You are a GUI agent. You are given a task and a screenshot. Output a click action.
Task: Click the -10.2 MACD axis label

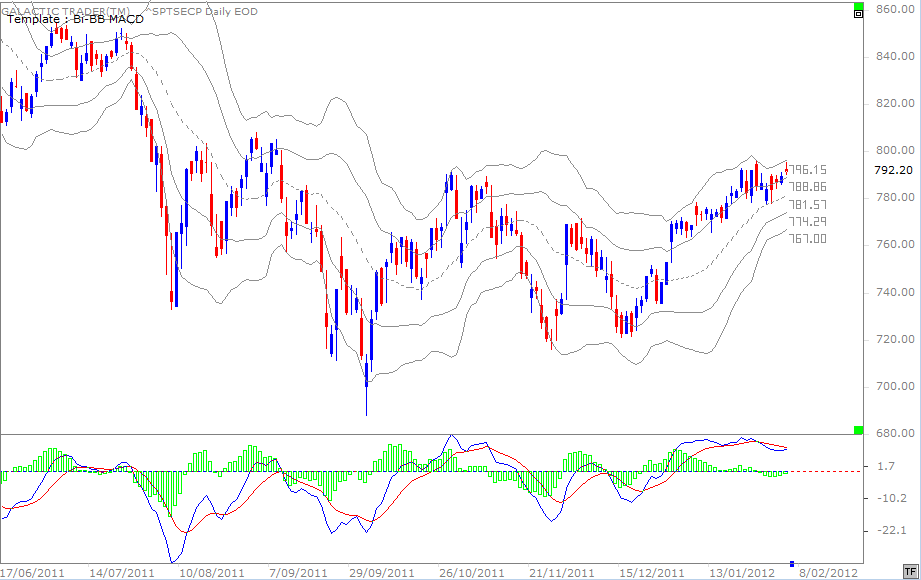coord(891,498)
